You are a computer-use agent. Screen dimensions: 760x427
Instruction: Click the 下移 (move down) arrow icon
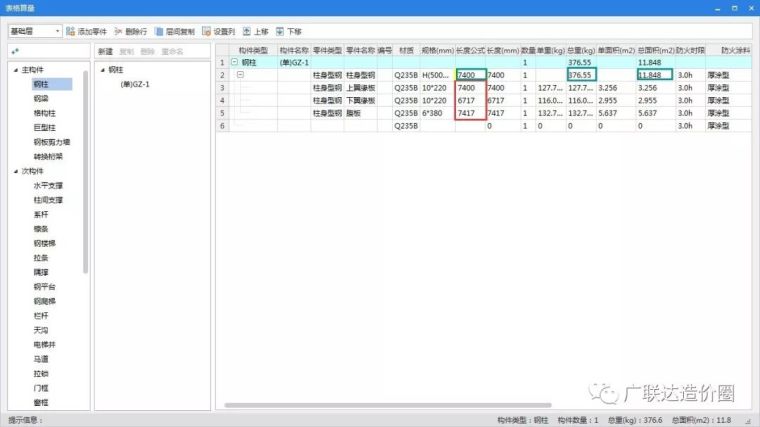[280, 32]
